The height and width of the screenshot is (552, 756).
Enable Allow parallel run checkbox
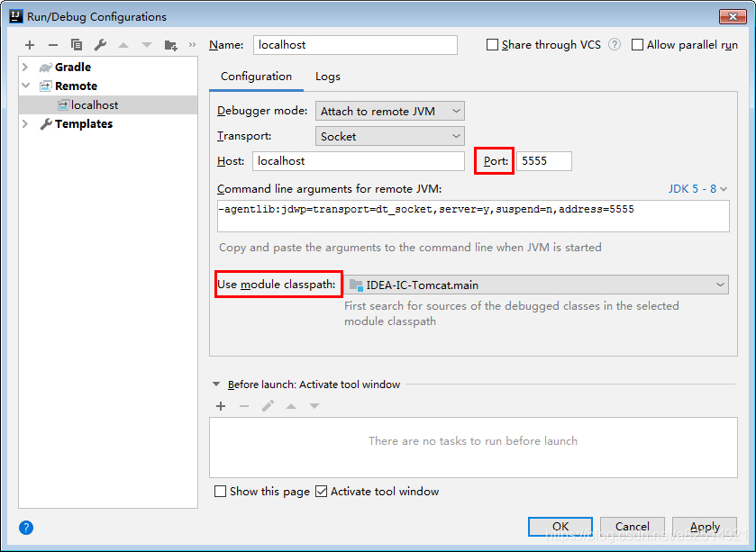coord(637,45)
